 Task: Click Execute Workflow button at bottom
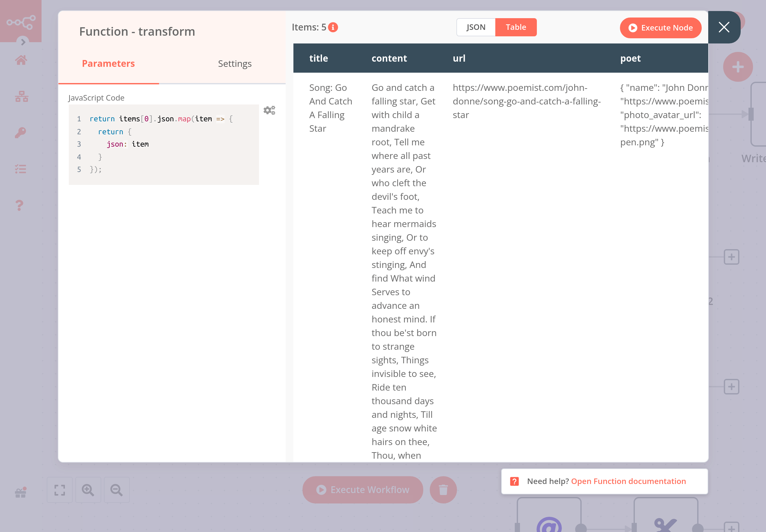[x=362, y=490]
